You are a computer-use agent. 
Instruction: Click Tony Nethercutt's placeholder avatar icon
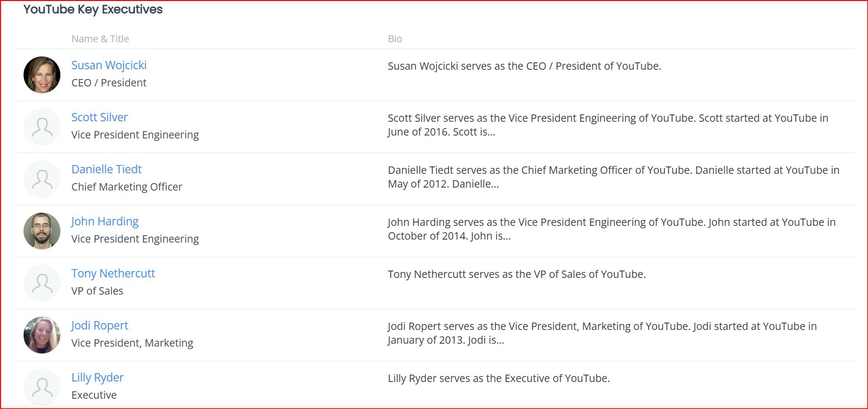click(x=42, y=283)
